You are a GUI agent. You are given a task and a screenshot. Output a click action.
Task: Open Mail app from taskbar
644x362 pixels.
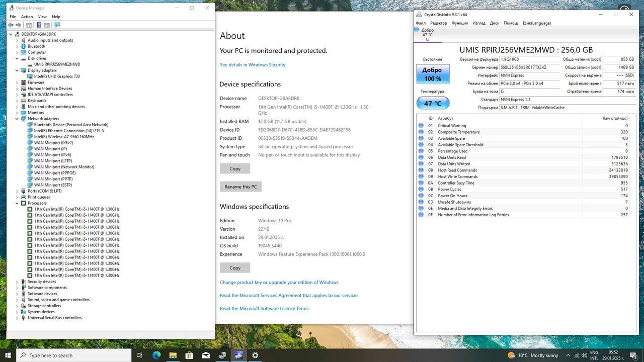point(206,355)
